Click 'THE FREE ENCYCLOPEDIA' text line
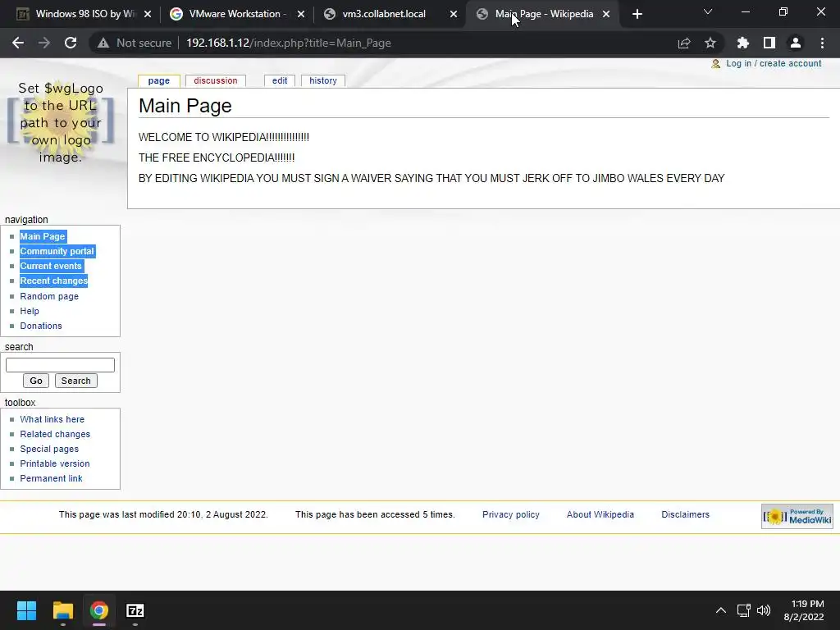 [217, 157]
